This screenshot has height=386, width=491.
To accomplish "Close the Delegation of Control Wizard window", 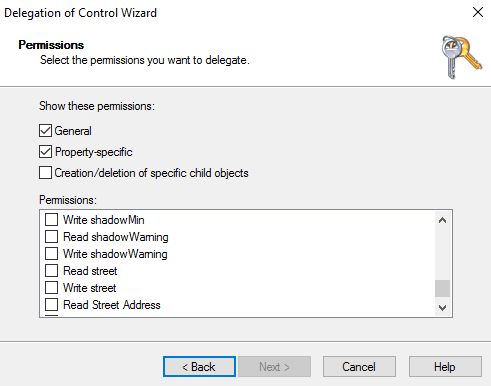I will coord(478,12).
